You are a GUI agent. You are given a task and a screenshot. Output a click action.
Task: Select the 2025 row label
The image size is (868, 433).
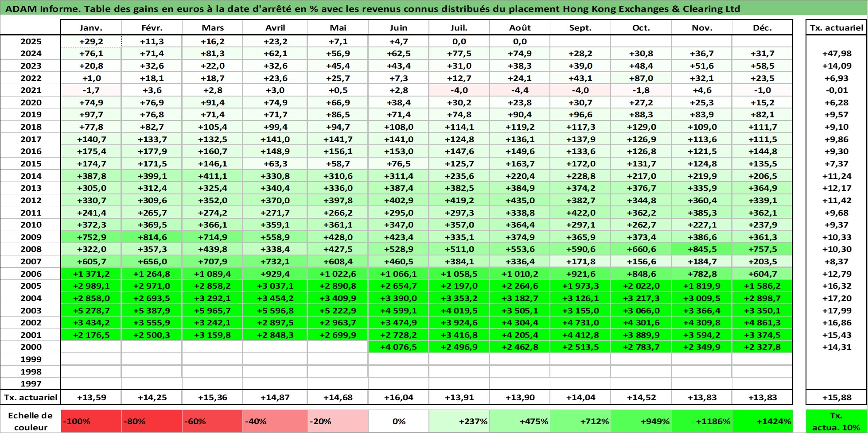tap(31, 42)
